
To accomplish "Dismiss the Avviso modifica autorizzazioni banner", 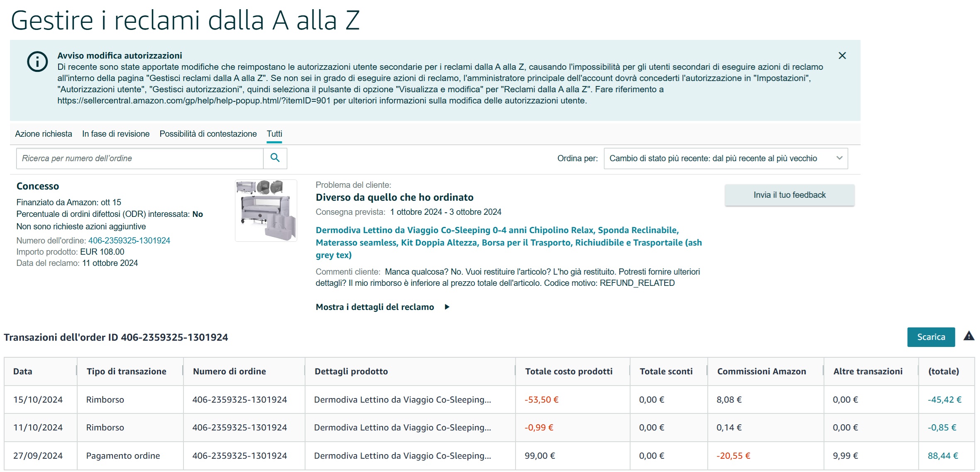I will point(842,56).
